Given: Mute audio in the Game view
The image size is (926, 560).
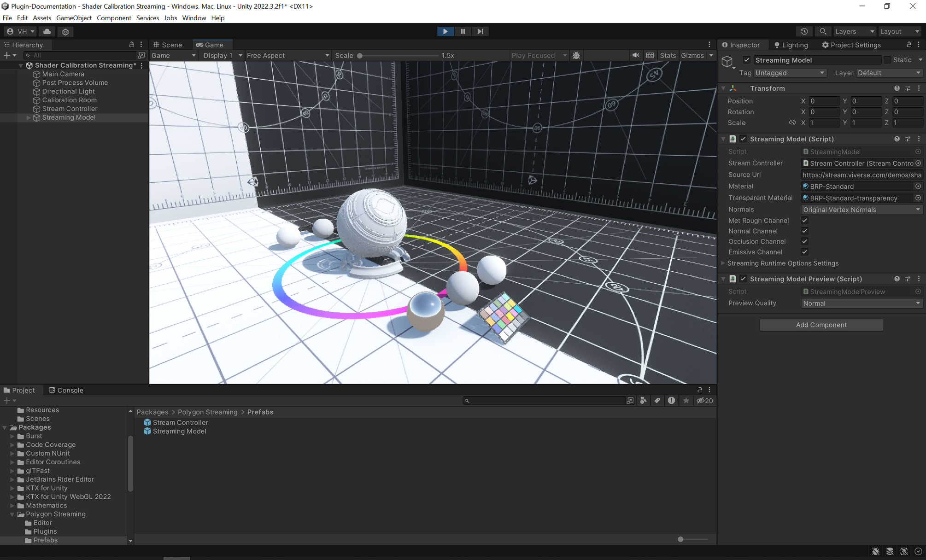Looking at the screenshot, I should [636, 55].
